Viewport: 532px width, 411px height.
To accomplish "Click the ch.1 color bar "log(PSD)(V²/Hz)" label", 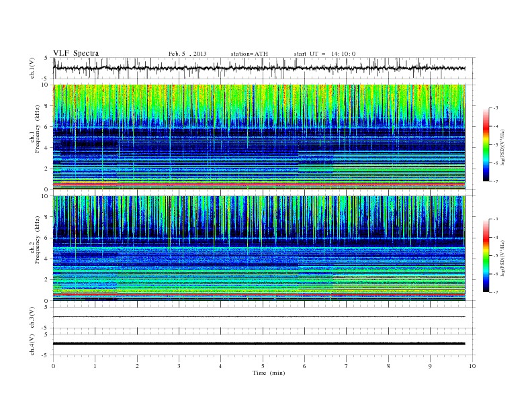I will tap(503, 148).
